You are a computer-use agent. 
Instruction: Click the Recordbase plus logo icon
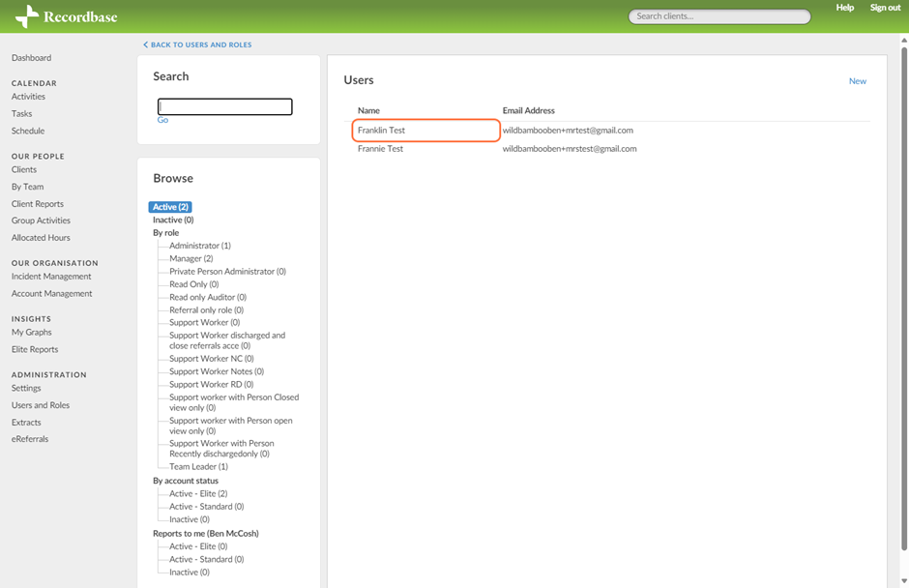(28, 16)
